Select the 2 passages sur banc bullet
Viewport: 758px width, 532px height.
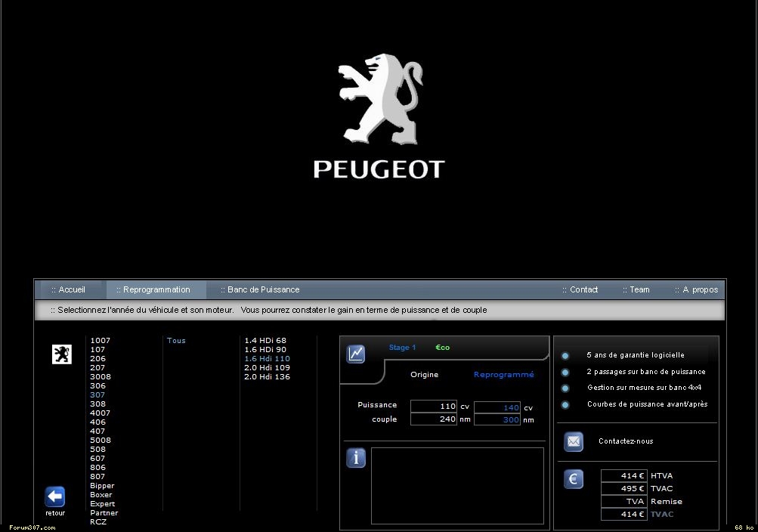click(565, 372)
